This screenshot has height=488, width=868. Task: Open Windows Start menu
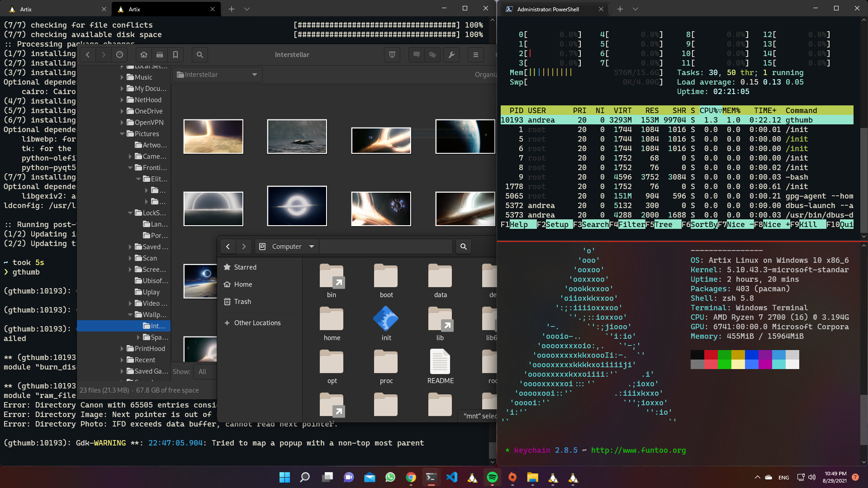coord(285,478)
